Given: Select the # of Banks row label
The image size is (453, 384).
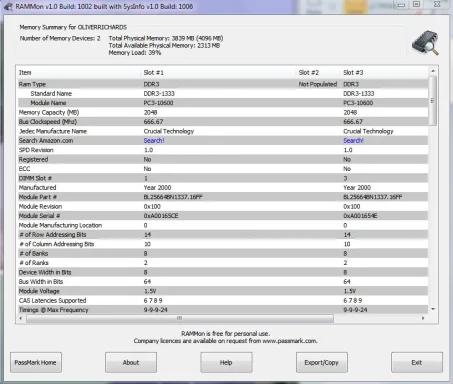Looking at the screenshot, I should 33,253.
